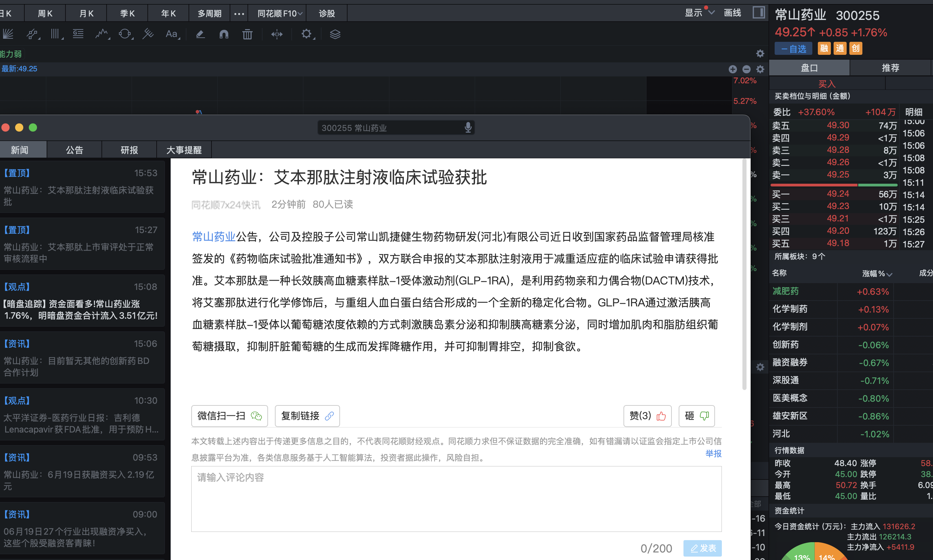
Task: Click 复制链接 to copy article link
Action: coord(307,416)
